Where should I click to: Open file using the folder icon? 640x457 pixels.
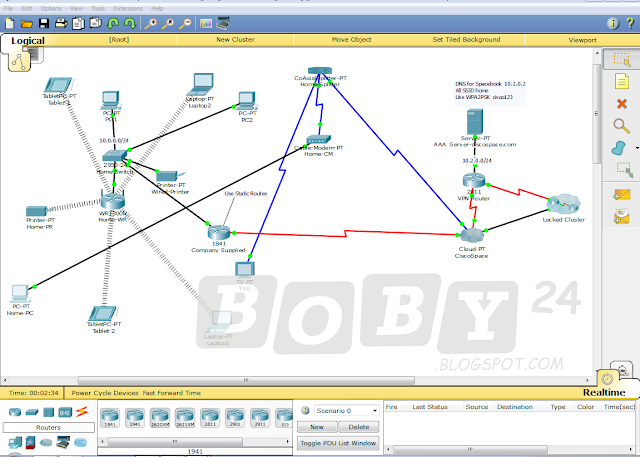coord(27,24)
